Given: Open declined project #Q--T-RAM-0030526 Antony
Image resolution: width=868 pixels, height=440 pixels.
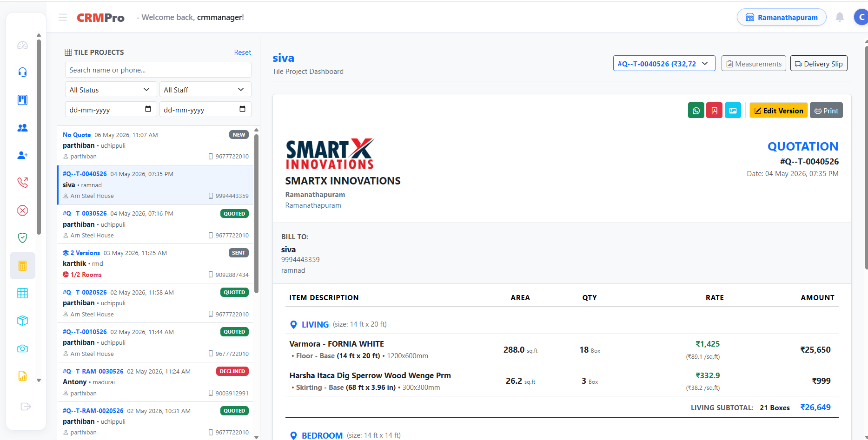Looking at the screenshot, I should (x=155, y=382).
